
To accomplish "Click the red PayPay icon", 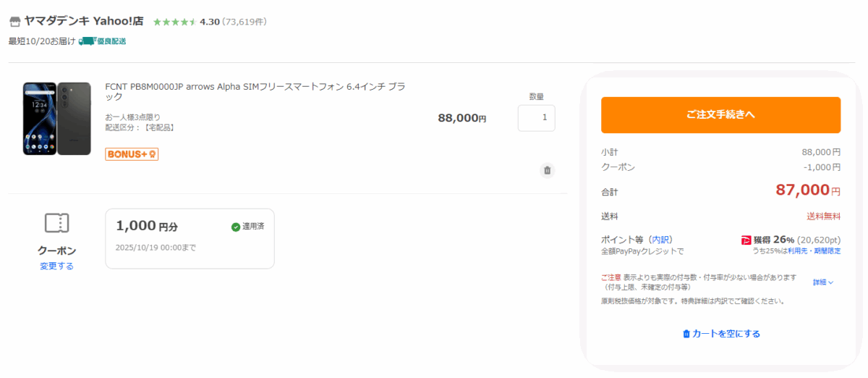I will click(x=746, y=240).
